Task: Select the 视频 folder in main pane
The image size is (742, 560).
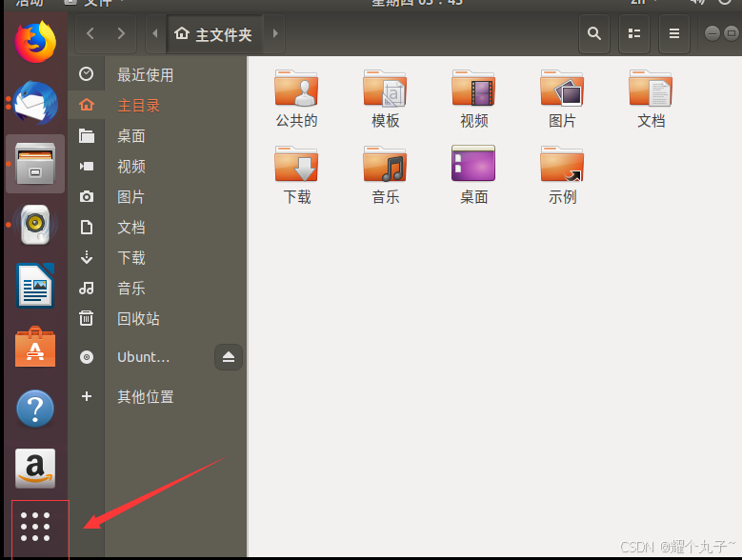Action: point(473,99)
